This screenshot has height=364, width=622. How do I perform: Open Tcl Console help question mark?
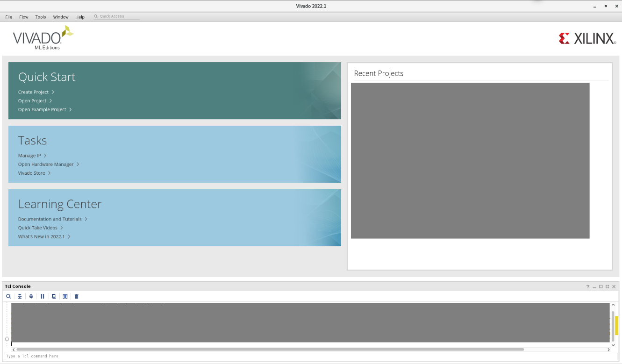coord(588,286)
